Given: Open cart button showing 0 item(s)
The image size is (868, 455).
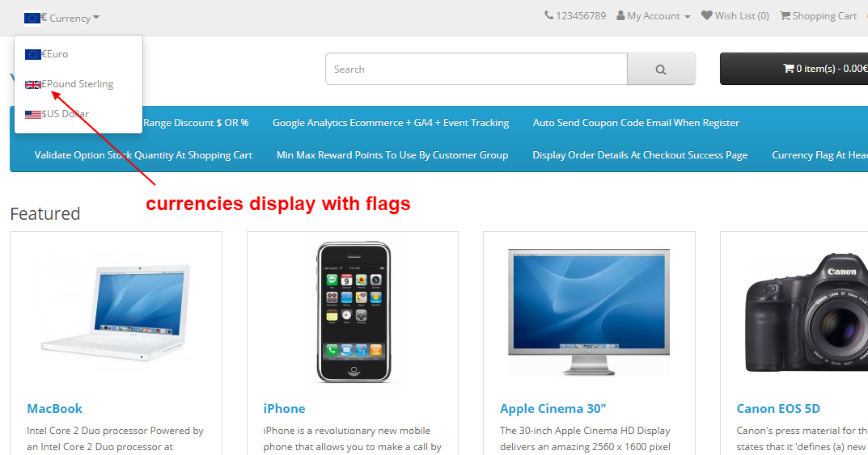Looking at the screenshot, I should click(794, 69).
